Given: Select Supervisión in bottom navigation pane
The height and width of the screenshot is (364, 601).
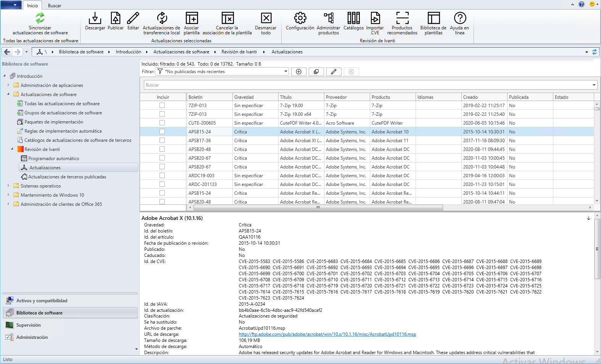Looking at the screenshot, I should [28, 325].
